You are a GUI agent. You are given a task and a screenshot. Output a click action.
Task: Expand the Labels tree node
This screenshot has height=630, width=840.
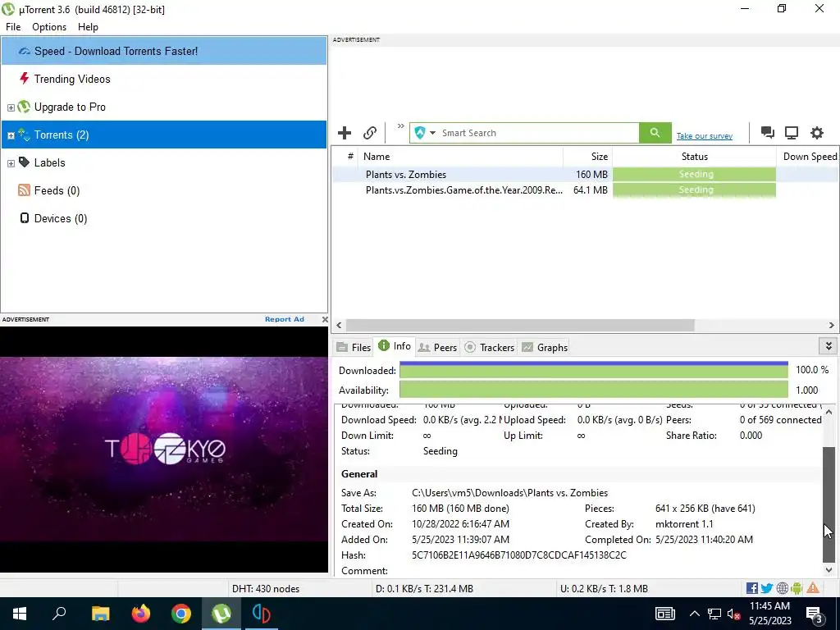[x=11, y=163]
